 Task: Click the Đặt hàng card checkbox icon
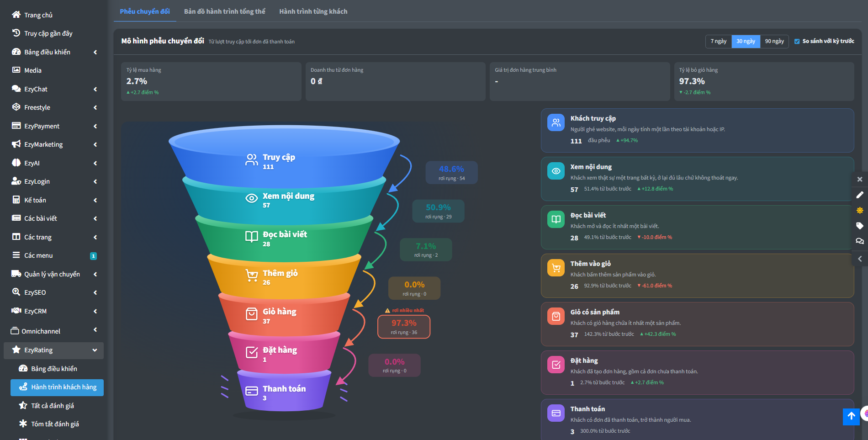(x=556, y=365)
